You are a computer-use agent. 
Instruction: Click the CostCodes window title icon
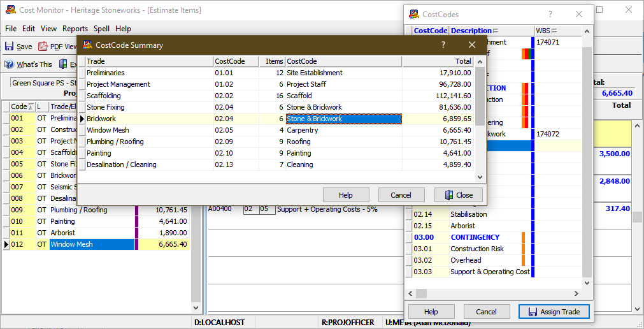(x=414, y=15)
